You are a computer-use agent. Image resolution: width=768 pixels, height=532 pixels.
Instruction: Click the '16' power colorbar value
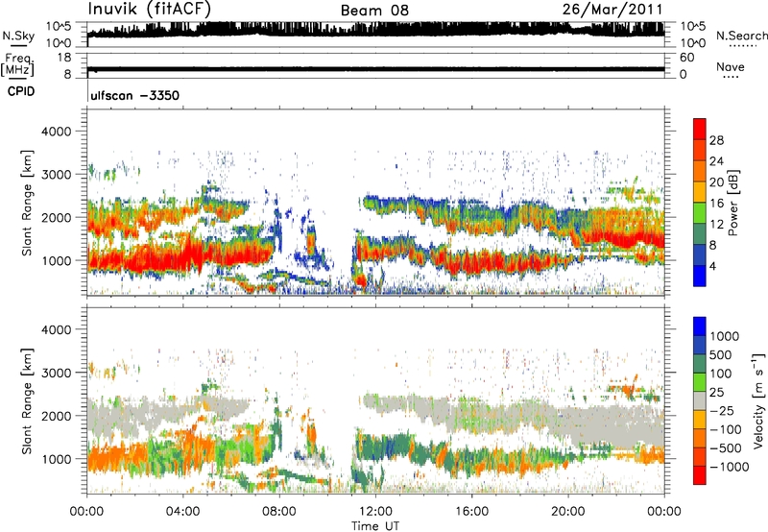[x=716, y=203]
